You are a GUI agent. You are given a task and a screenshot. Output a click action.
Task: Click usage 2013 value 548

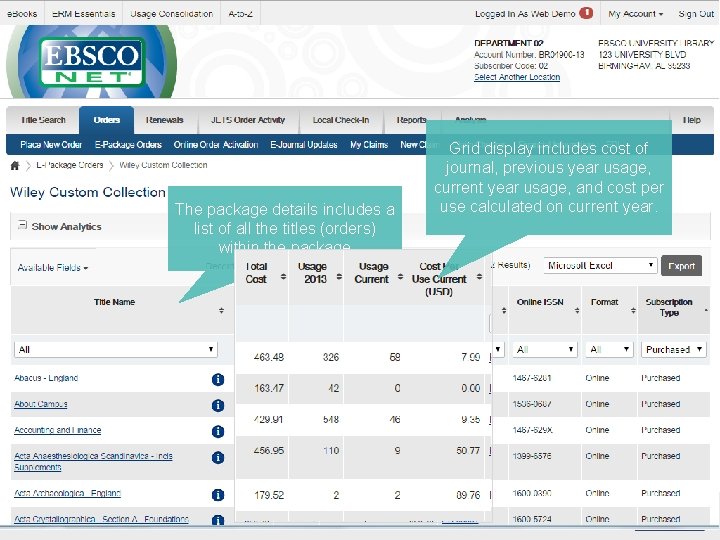[x=331, y=419]
